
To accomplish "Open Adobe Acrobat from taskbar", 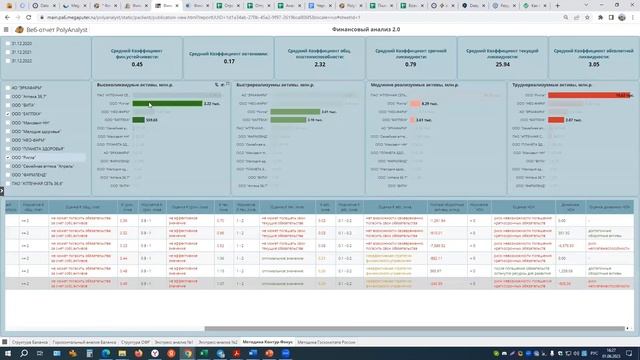I will pyautogui.click(x=236, y=353).
